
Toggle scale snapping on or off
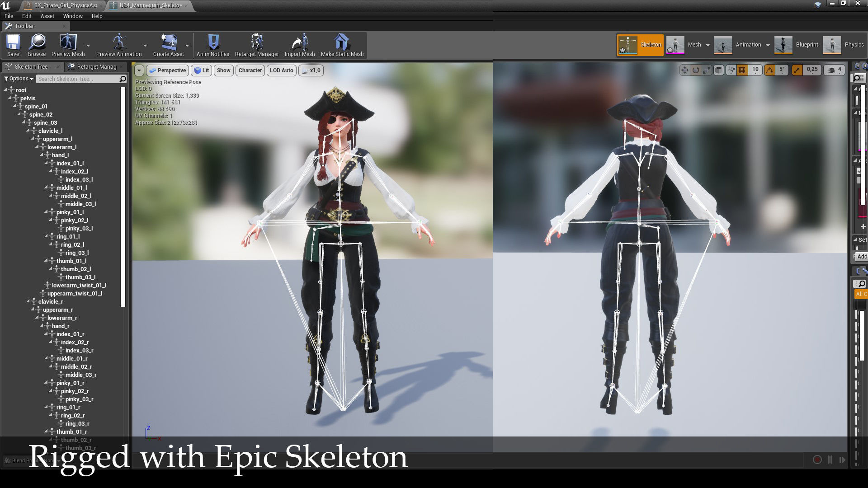[797, 70]
